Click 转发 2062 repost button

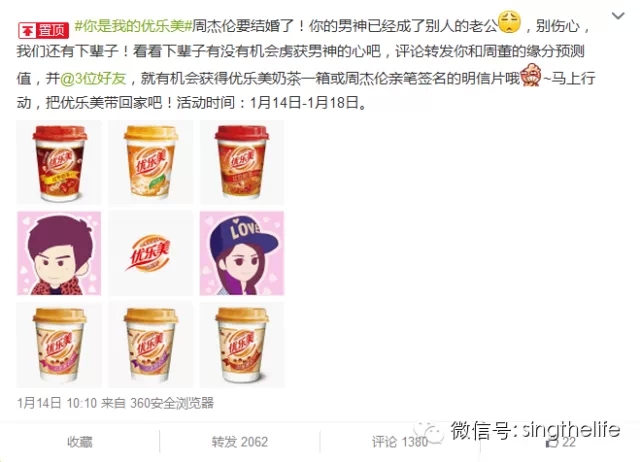(240, 442)
